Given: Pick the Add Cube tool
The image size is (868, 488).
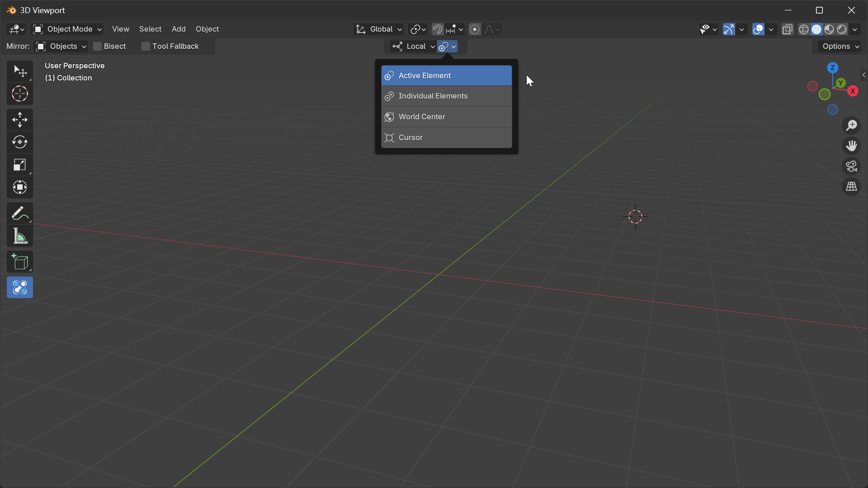Looking at the screenshot, I should click(x=19, y=262).
